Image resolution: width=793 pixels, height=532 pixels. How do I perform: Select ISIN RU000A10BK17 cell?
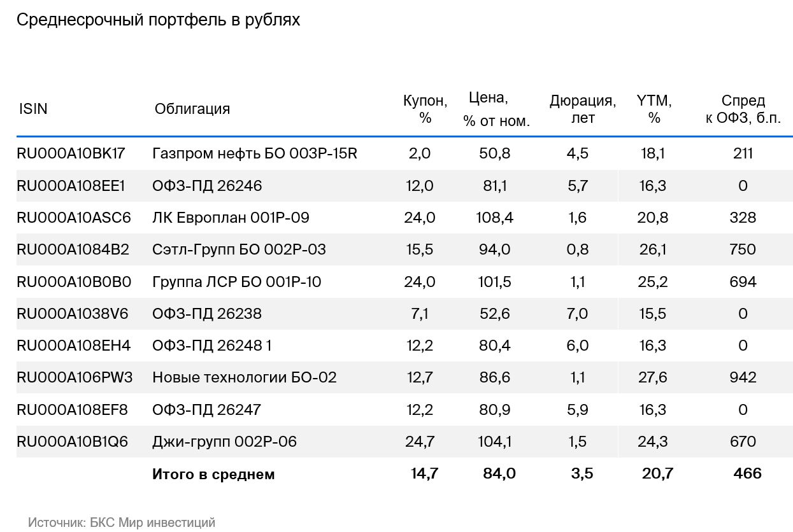point(71,153)
